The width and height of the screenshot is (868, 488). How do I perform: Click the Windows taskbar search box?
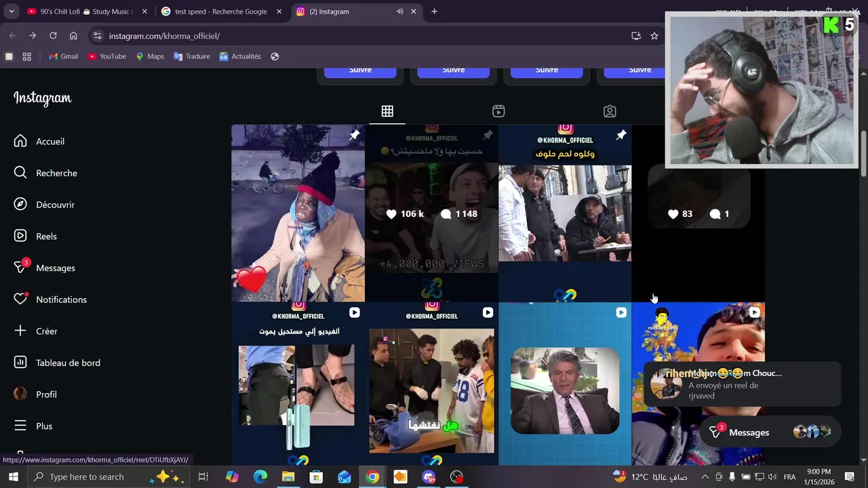click(107, 476)
